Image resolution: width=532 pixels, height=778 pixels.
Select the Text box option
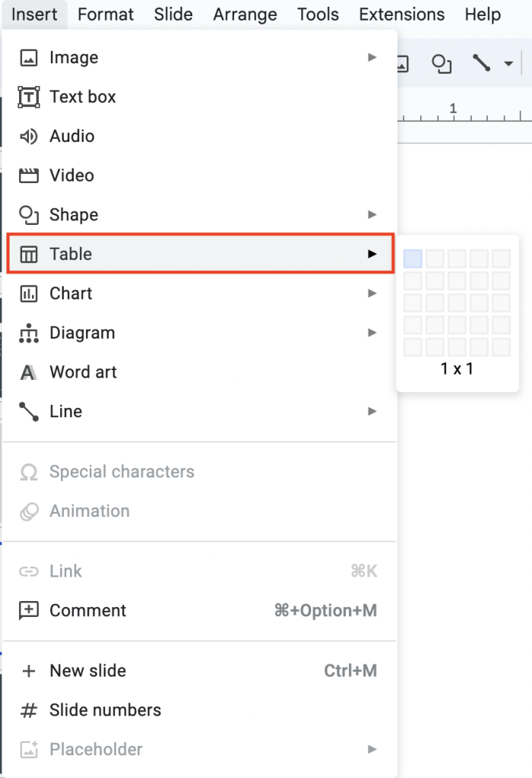pos(82,96)
